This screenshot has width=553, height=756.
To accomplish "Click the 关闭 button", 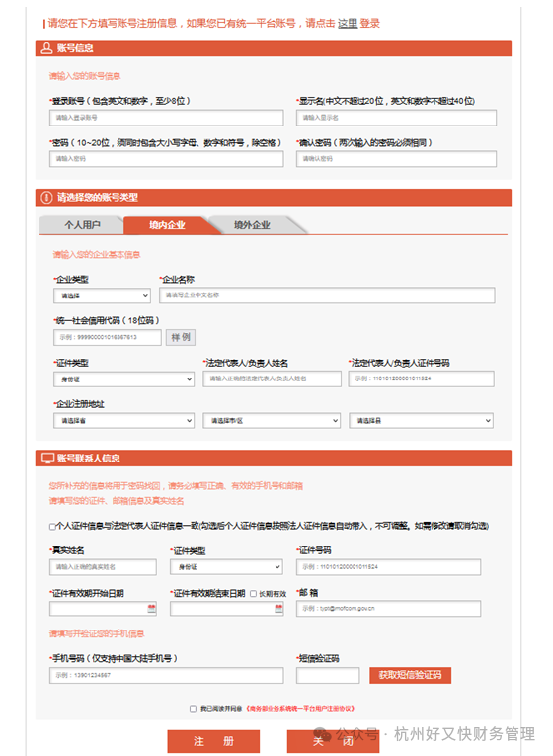I will (x=333, y=741).
